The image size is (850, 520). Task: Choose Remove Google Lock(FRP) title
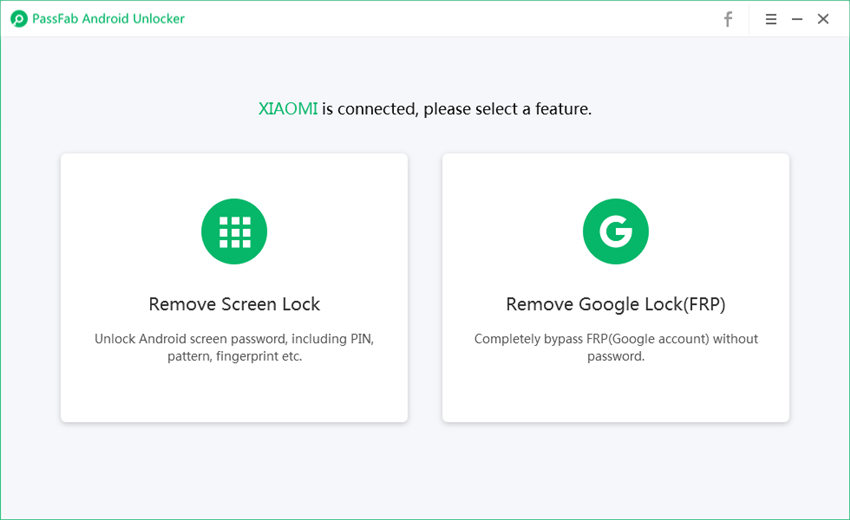pyautogui.click(x=616, y=304)
